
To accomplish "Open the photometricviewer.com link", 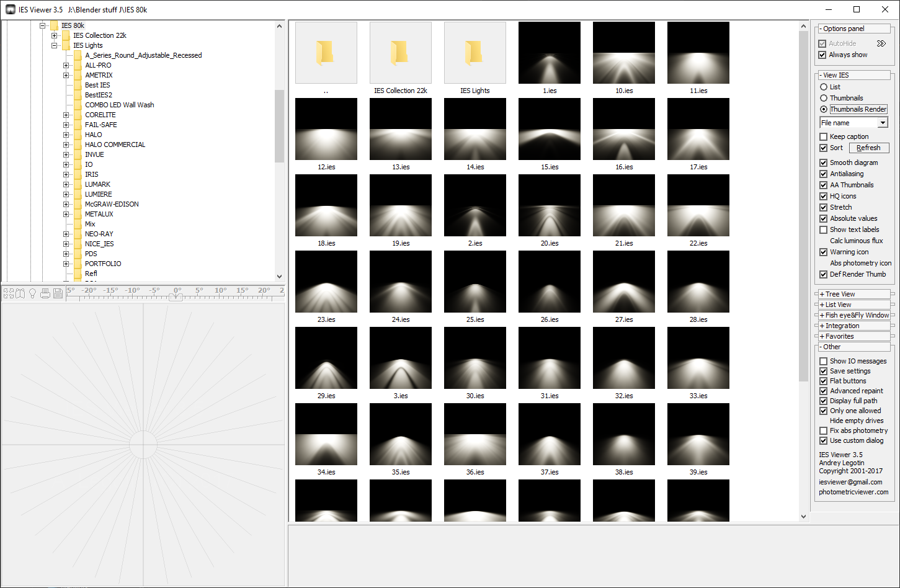I will click(x=853, y=492).
